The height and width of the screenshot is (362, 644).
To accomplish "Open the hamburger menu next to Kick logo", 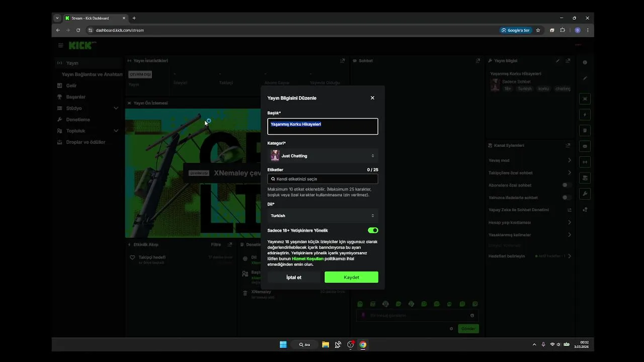I will (x=60, y=46).
